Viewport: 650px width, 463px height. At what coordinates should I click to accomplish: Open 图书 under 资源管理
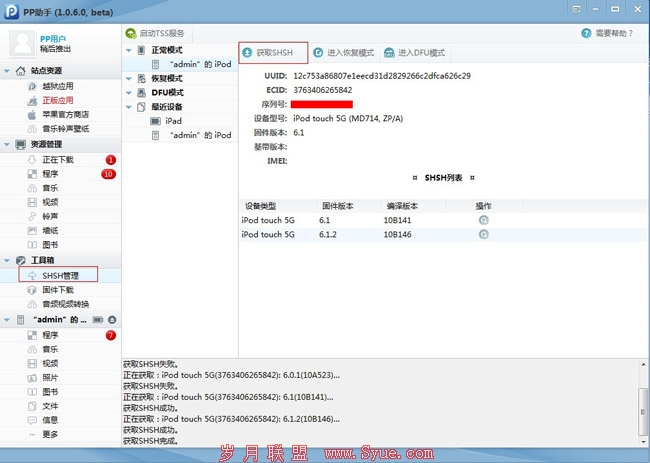[x=50, y=245]
